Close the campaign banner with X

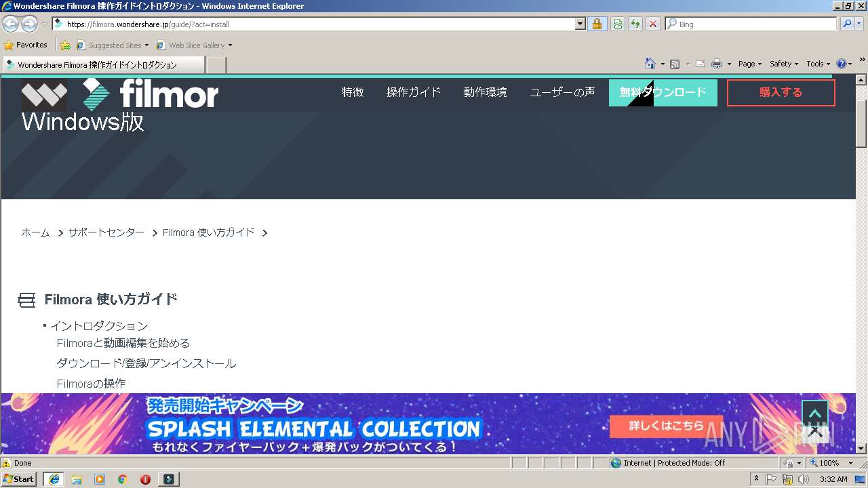click(815, 432)
